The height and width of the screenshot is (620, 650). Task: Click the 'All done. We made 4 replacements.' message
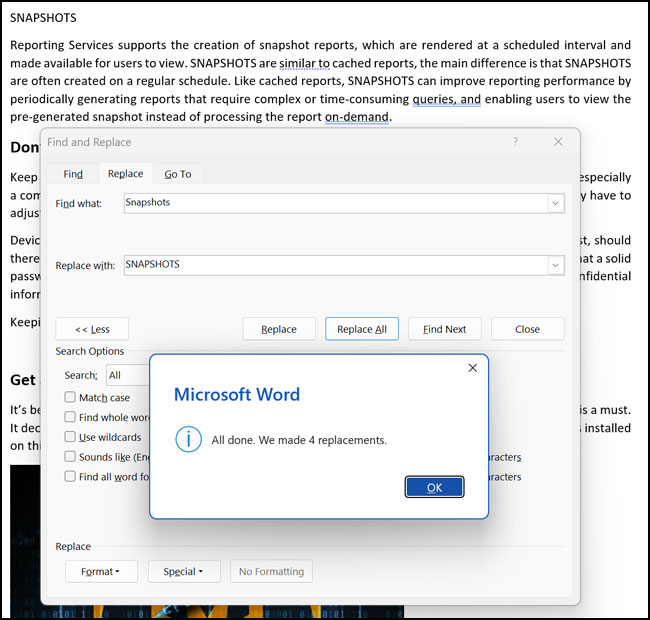pyautogui.click(x=299, y=440)
